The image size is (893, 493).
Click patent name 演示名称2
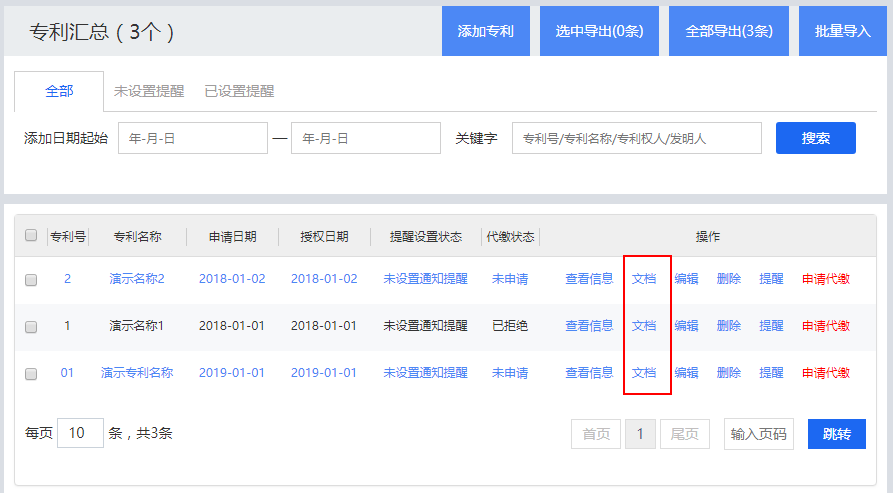pos(137,278)
